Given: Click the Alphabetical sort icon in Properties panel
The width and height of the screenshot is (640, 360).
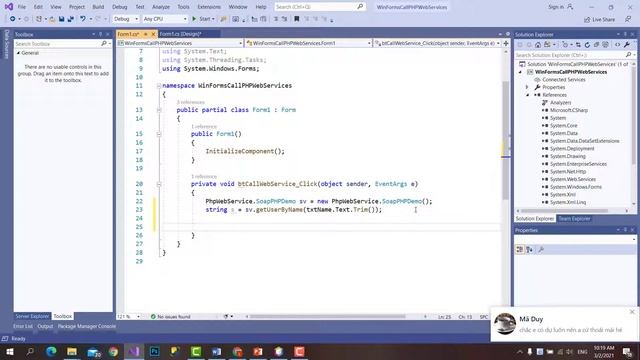Looking at the screenshot, I should click(x=529, y=249).
